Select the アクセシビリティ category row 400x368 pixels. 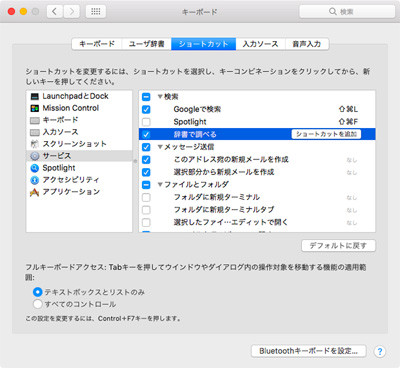pos(79,180)
